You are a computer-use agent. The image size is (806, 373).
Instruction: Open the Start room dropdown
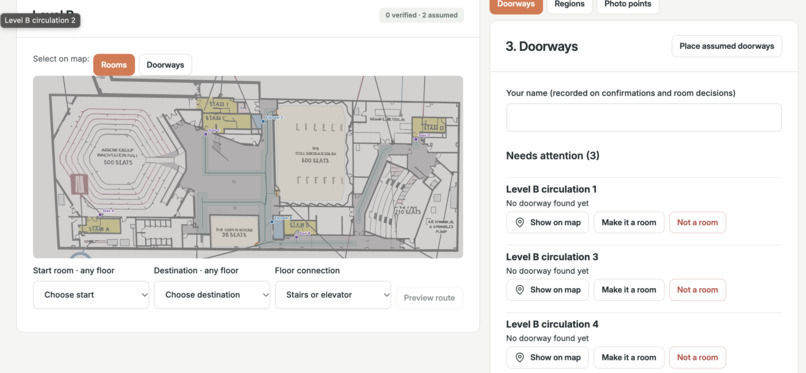tap(91, 295)
